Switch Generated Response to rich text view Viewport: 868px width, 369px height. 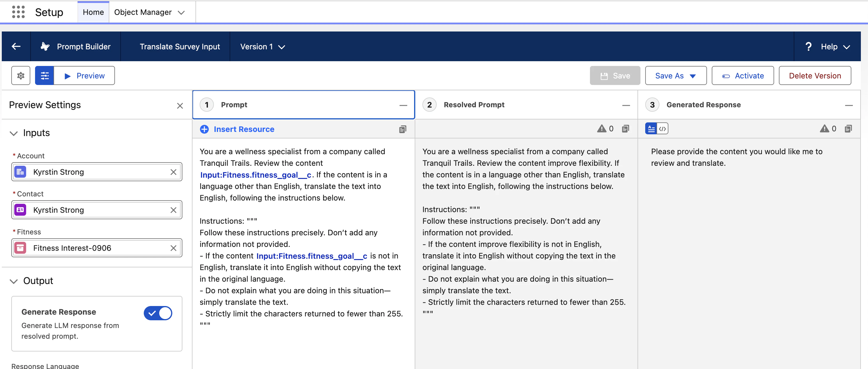pyautogui.click(x=651, y=129)
